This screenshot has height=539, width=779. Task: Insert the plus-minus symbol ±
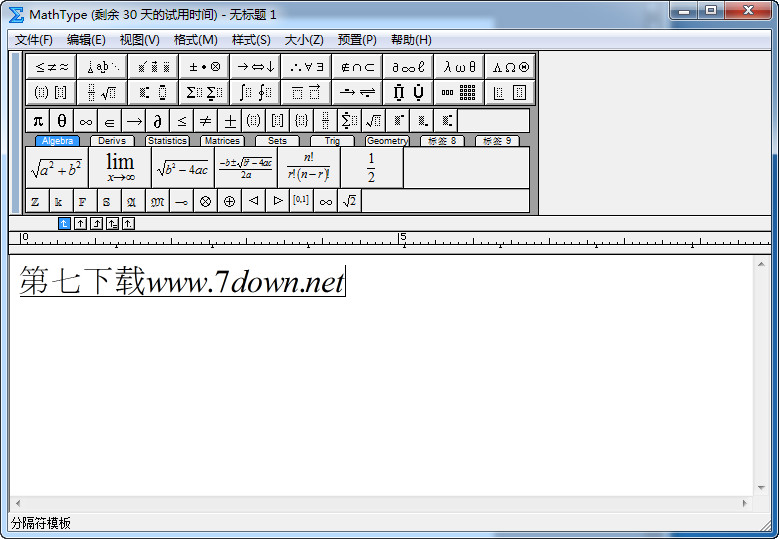[x=230, y=121]
